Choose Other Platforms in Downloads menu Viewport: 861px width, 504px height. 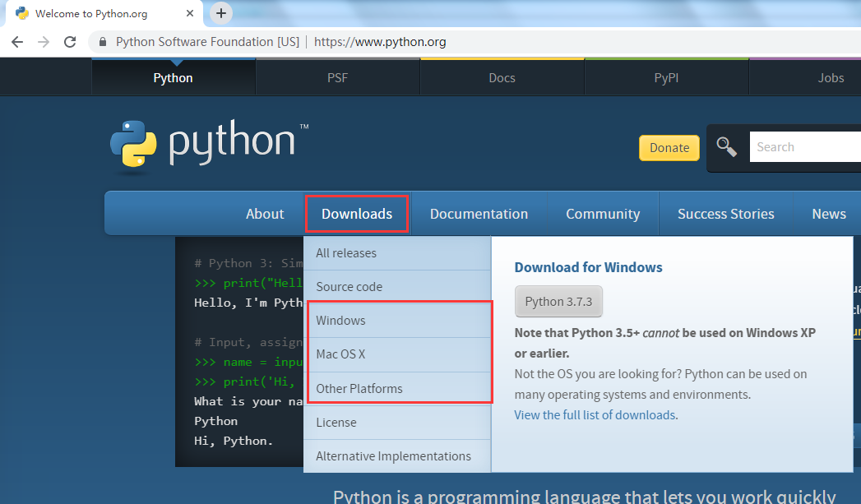[x=397, y=388]
